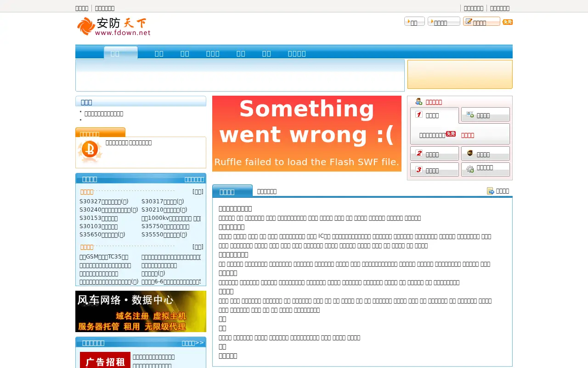Click the small arrow button left of the pencil button
Screen dimensions: 588x368
(444, 22)
